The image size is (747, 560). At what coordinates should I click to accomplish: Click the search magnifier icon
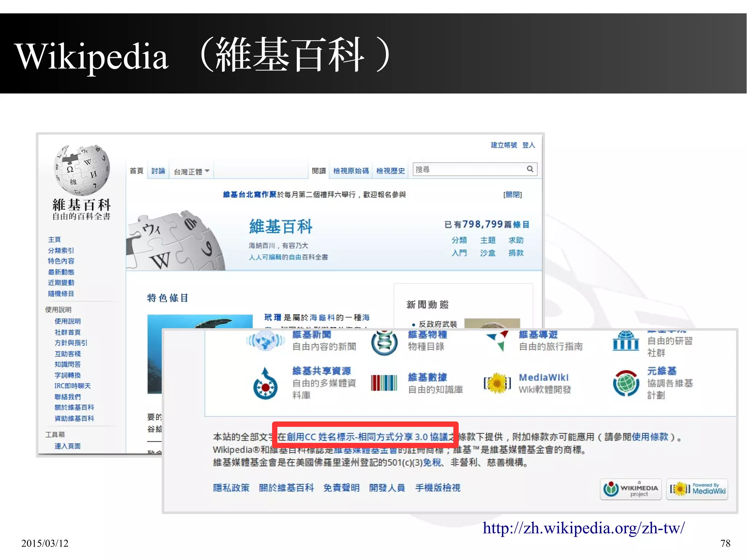click(x=530, y=169)
